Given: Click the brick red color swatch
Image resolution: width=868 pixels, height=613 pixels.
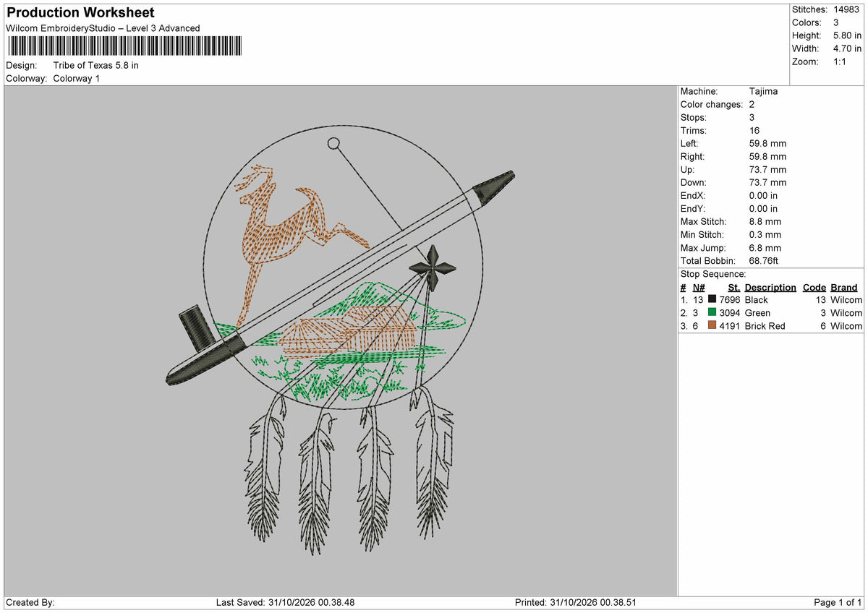Looking at the screenshot, I should click(712, 325).
